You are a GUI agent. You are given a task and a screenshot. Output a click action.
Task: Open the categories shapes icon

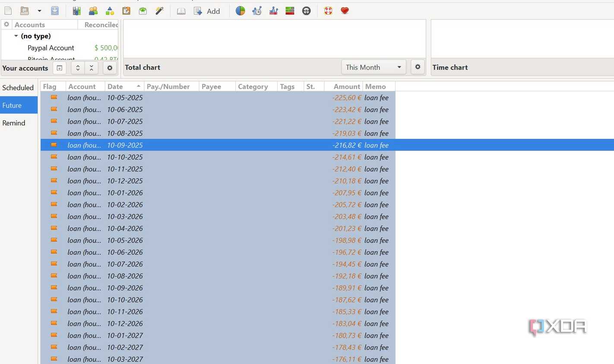[x=110, y=11]
